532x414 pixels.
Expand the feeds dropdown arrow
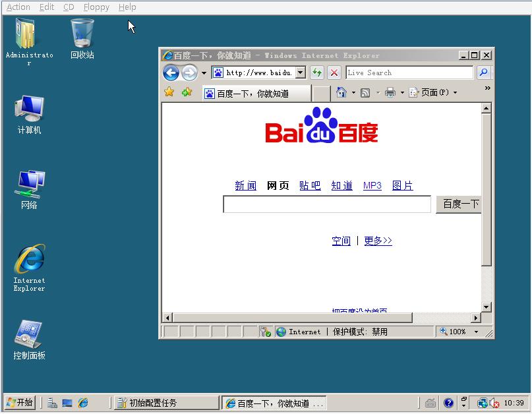[378, 93]
